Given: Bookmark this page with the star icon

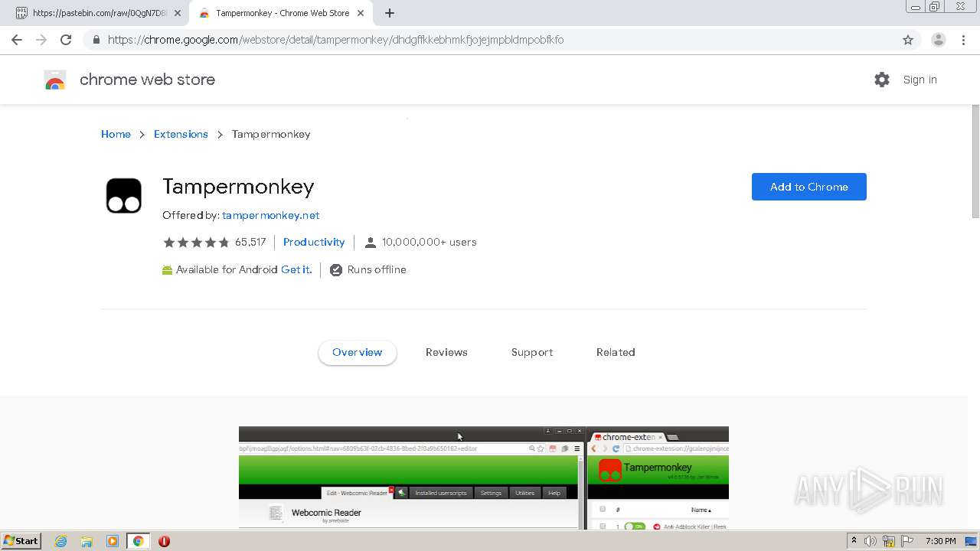Looking at the screenshot, I should tap(908, 40).
